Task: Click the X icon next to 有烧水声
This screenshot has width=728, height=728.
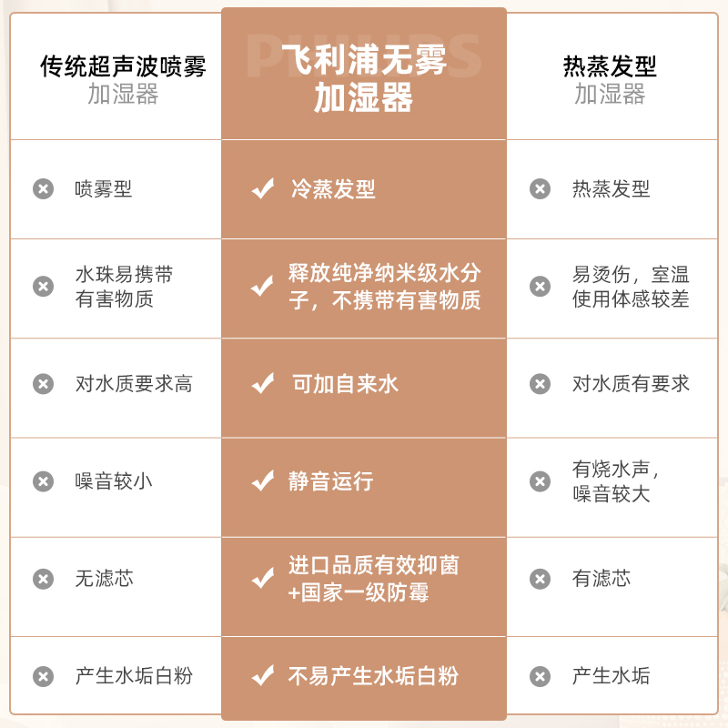Action: click(541, 481)
